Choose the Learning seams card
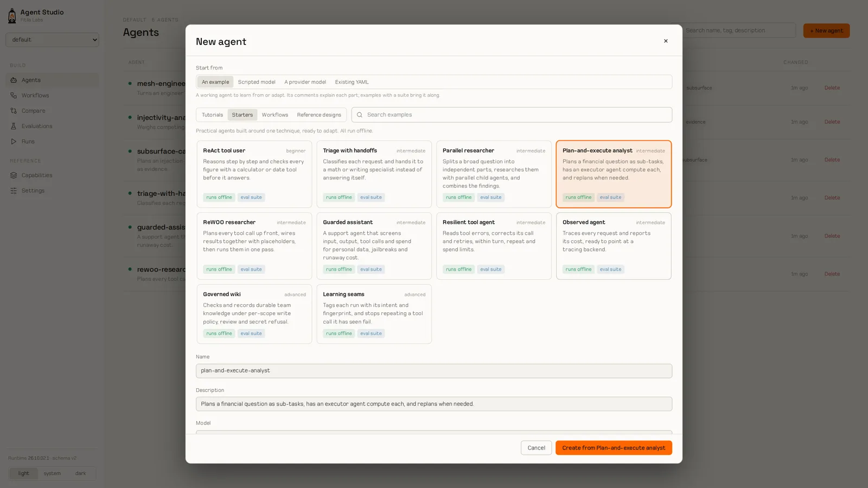868x488 pixels. coord(374,314)
